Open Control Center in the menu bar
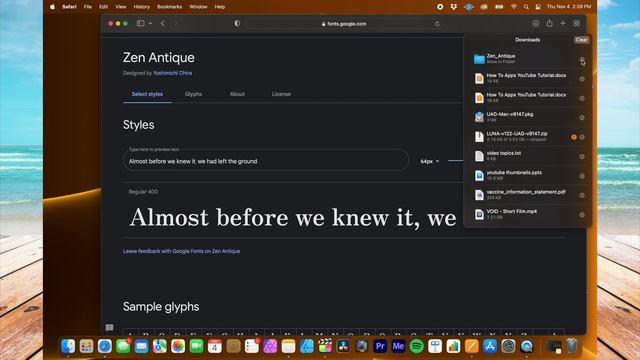Image resolution: width=640 pixels, height=360 pixels. coord(538,7)
